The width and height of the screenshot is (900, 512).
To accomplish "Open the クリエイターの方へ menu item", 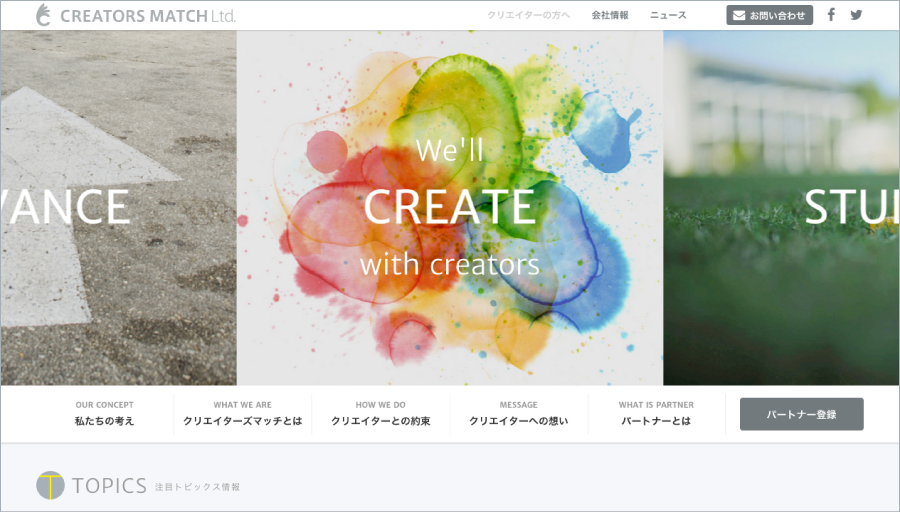I will pyautogui.click(x=528, y=15).
